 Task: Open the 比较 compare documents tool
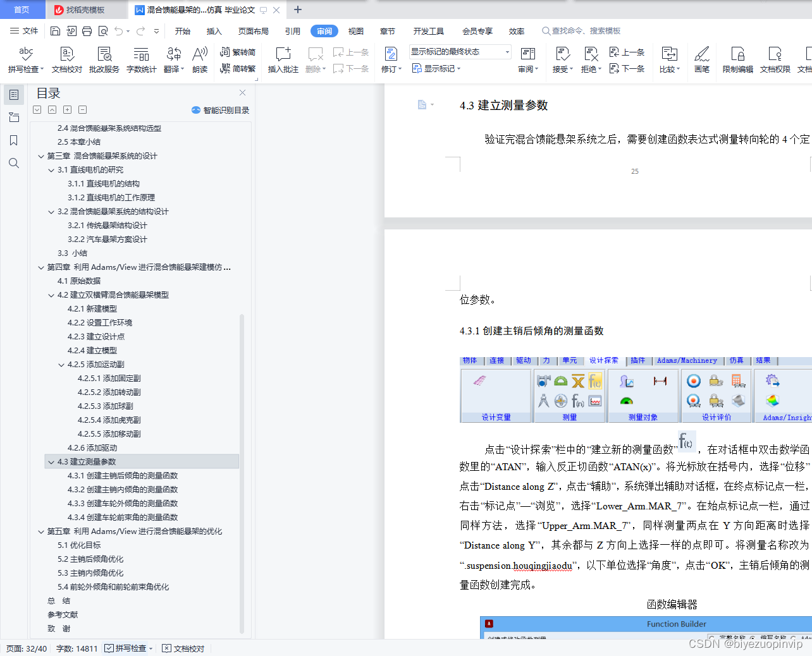[670, 61]
